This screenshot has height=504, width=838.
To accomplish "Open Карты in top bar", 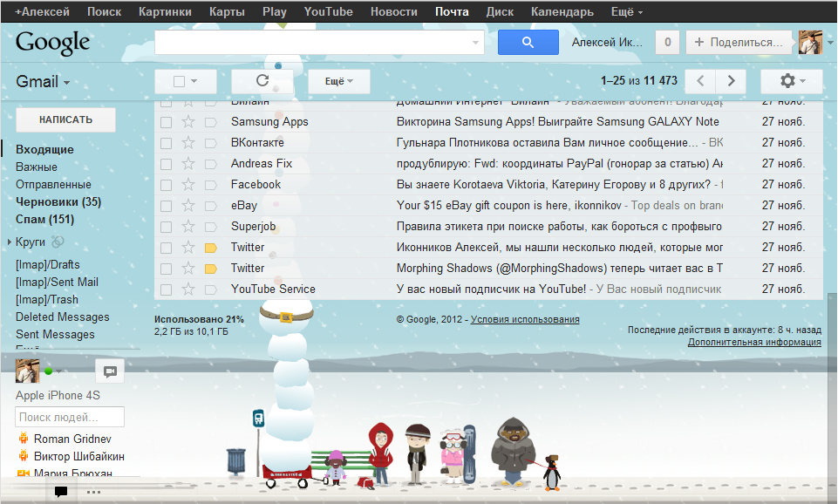I will [x=227, y=11].
